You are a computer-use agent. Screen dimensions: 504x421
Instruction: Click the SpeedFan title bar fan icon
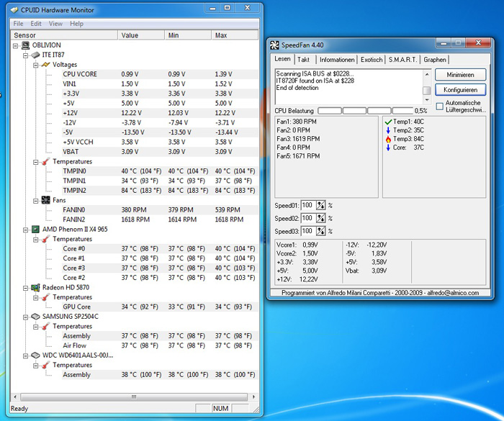[x=274, y=45]
